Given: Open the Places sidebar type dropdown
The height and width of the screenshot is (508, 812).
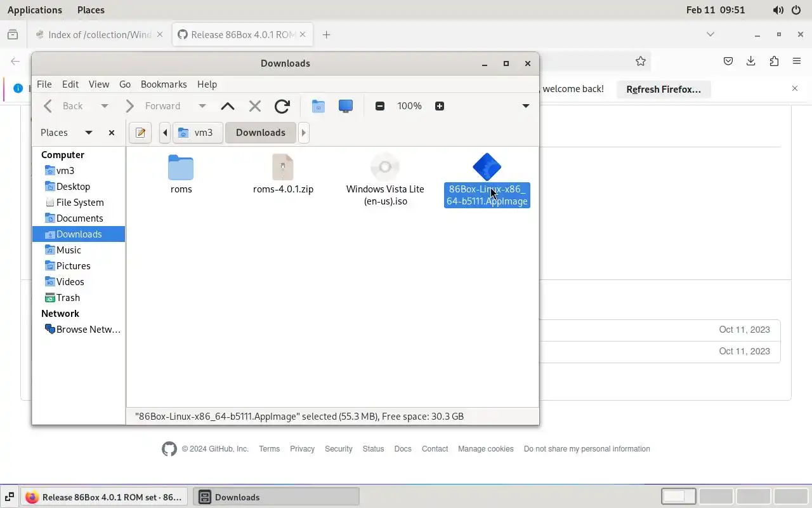Looking at the screenshot, I should pyautogui.click(x=89, y=133).
